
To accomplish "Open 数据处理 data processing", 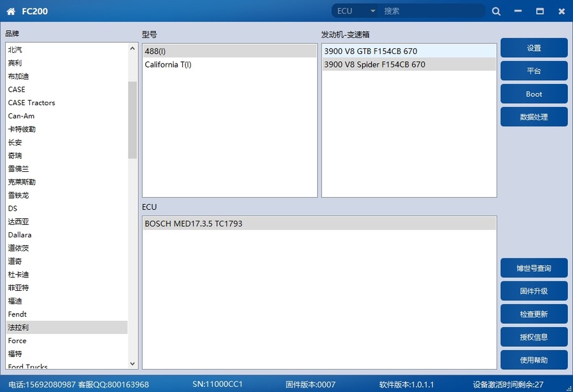I will 534,117.
